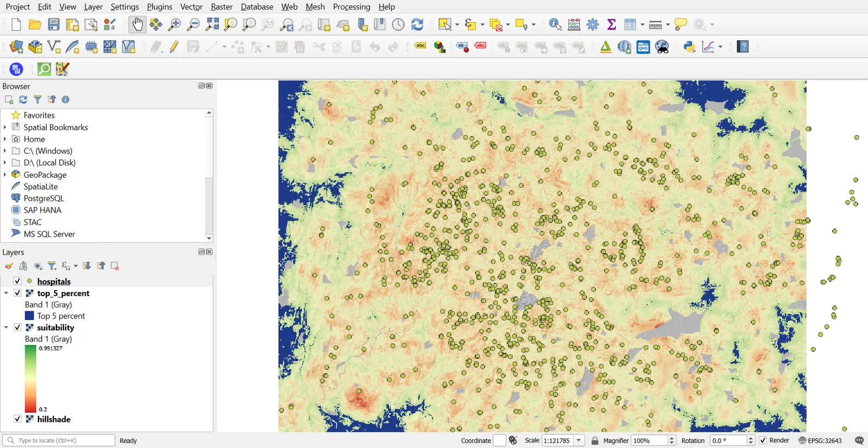This screenshot has height=448, width=868.
Task: Collapse the top_5_percent layer tree
Action: coord(6,293)
